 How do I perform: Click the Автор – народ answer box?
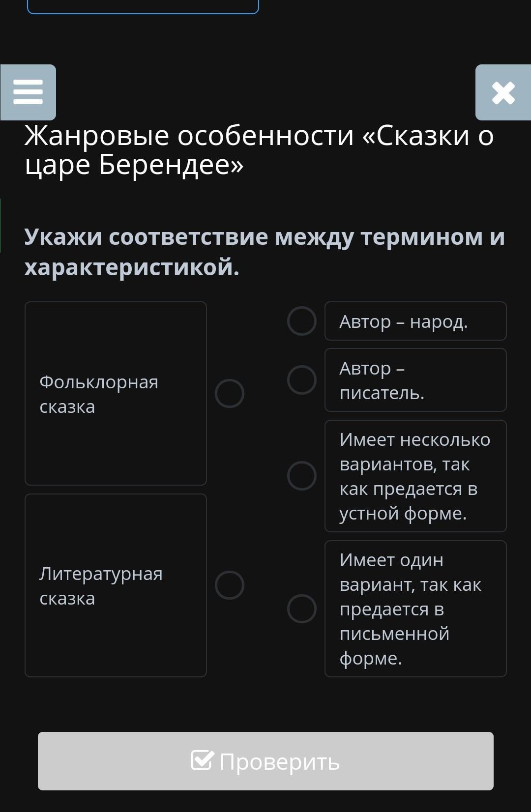[415, 321]
